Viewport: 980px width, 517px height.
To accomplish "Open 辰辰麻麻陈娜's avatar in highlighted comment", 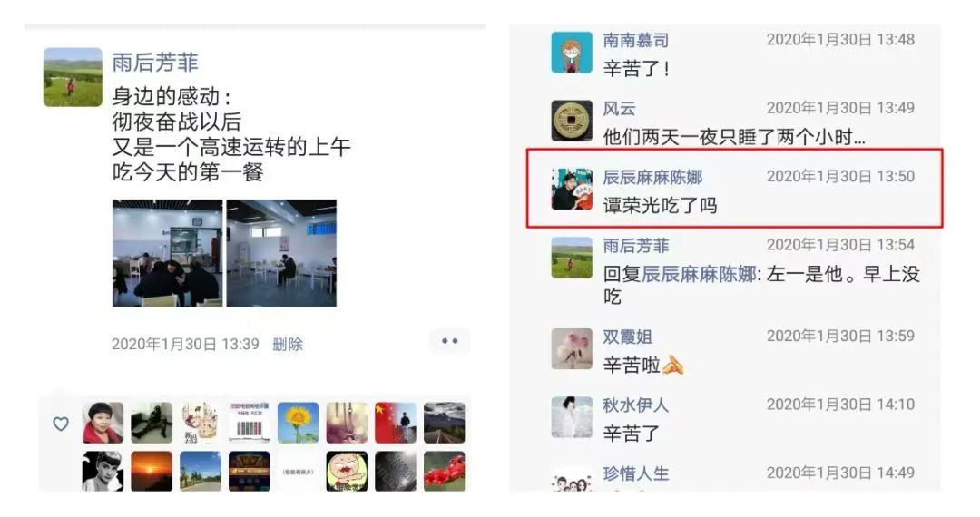I will [572, 189].
